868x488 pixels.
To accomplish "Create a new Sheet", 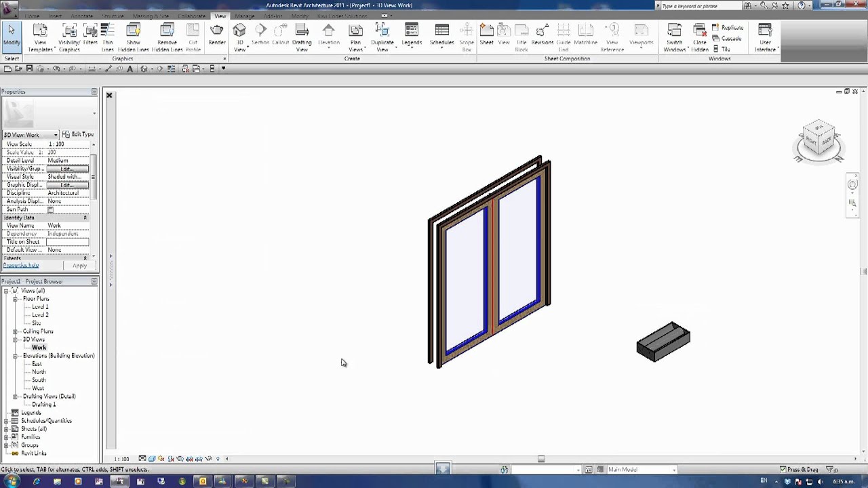I will tap(486, 34).
